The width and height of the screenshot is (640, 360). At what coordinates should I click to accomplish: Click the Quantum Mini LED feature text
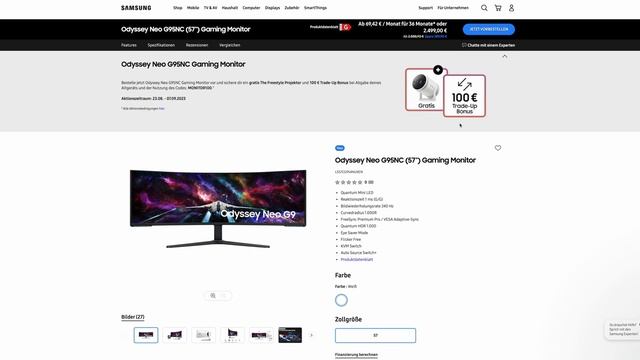(x=357, y=192)
